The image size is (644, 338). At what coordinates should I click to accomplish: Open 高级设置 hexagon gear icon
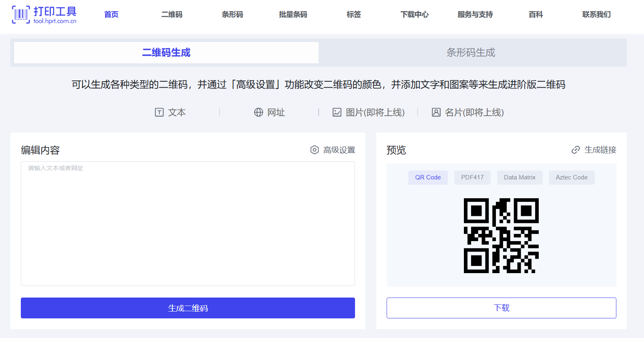point(315,150)
